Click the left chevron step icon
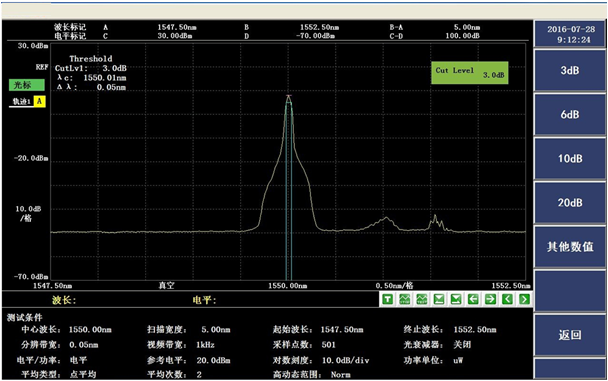 click(x=507, y=299)
